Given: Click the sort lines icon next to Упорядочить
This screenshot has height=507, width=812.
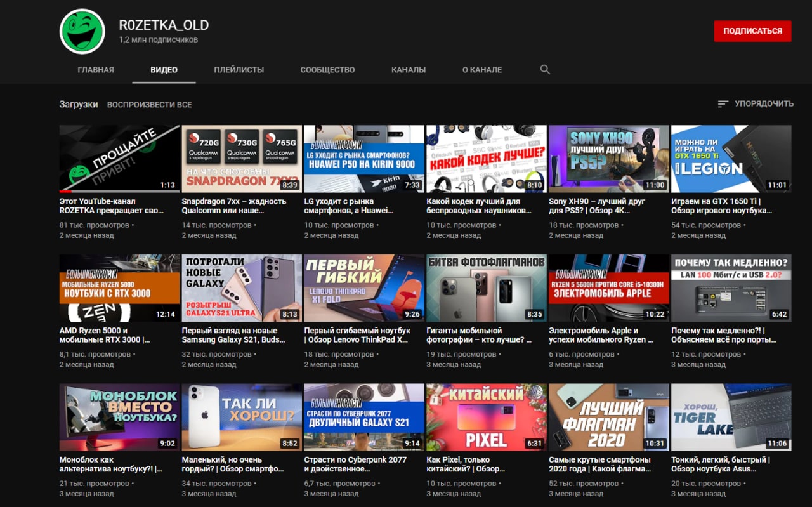Looking at the screenshot, I should coord(723,104).
